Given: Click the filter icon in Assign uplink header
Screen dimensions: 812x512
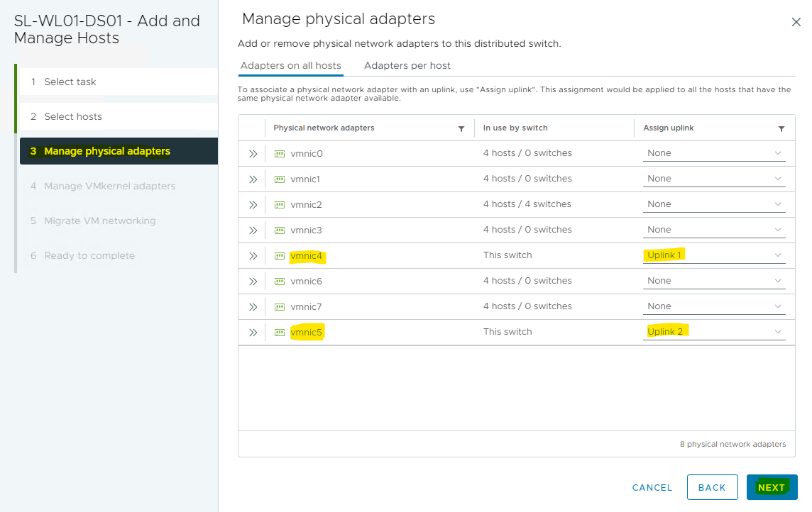Looking at the screenshot, I should 781,128.
